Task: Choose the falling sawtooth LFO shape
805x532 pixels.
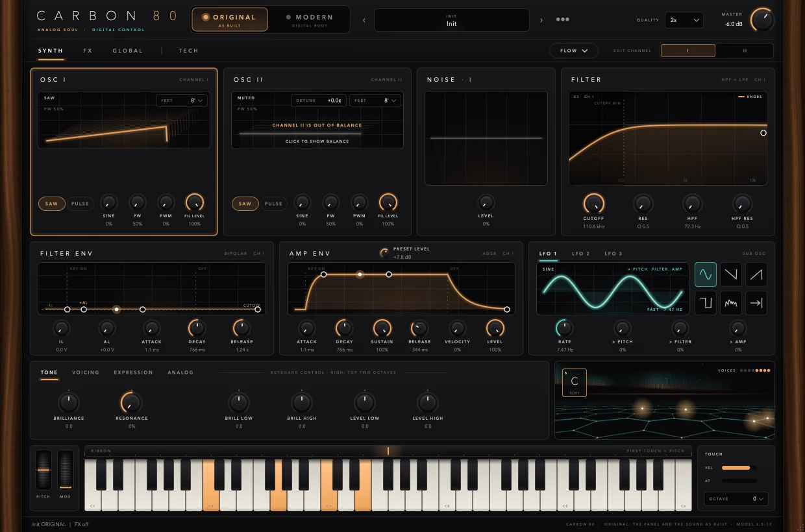Action: tap(731, 274)
